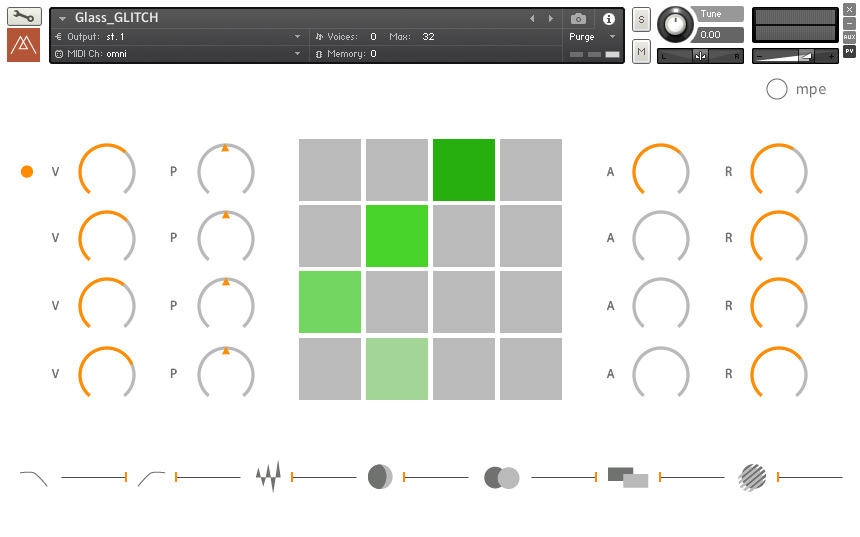Image resolution: width=860 pixels, height=537 pixels.
Task: Click the last gray pad in row one
Action: 531,170
